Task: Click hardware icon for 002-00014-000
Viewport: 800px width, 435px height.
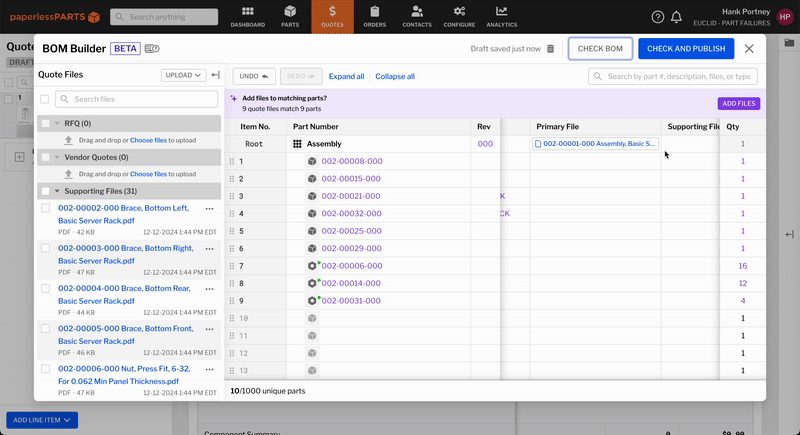Action: coord(312,283)
